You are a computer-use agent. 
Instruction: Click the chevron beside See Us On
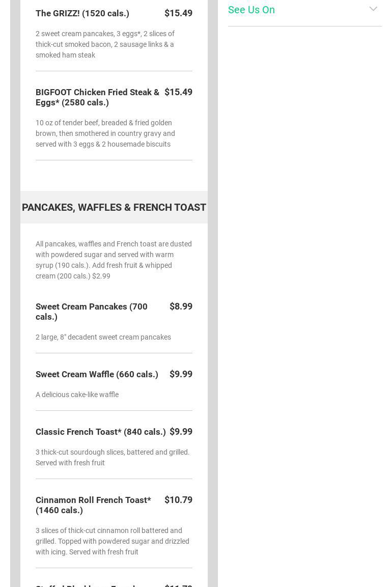tap(373, 9)
